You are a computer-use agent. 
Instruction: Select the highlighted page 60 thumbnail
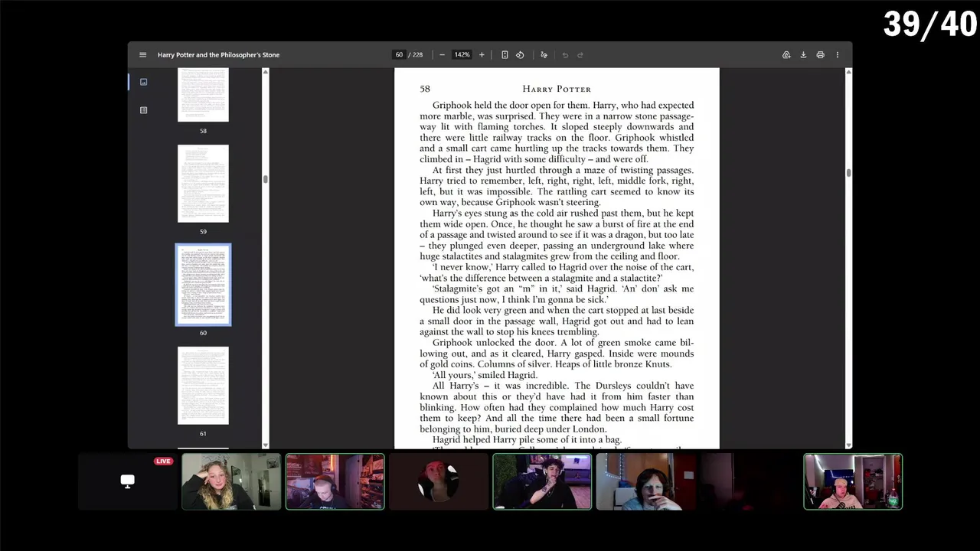[203, 285]
